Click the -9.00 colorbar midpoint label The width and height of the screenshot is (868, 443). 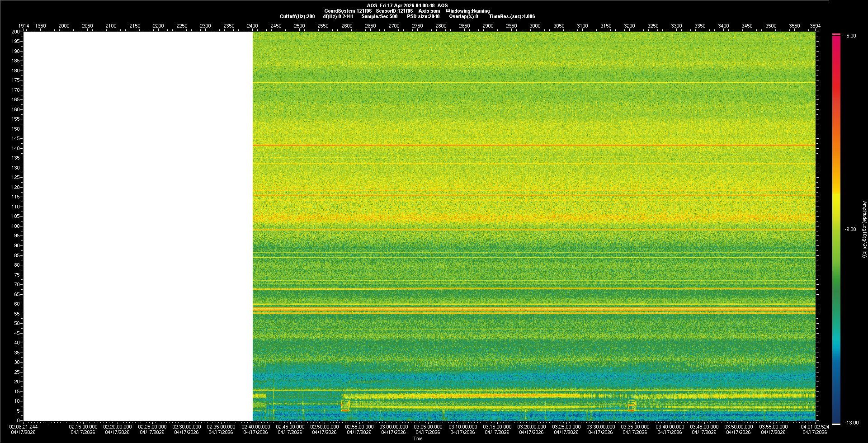coord(850,229)
